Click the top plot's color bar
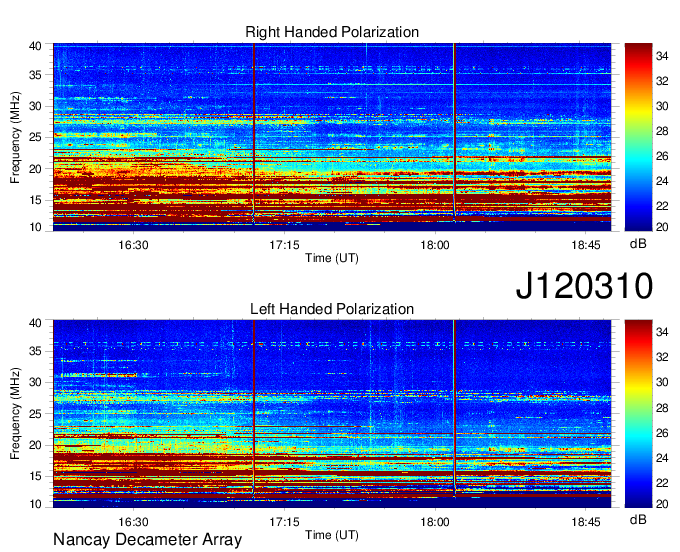The image size is (680, 552). pos(638,137)
